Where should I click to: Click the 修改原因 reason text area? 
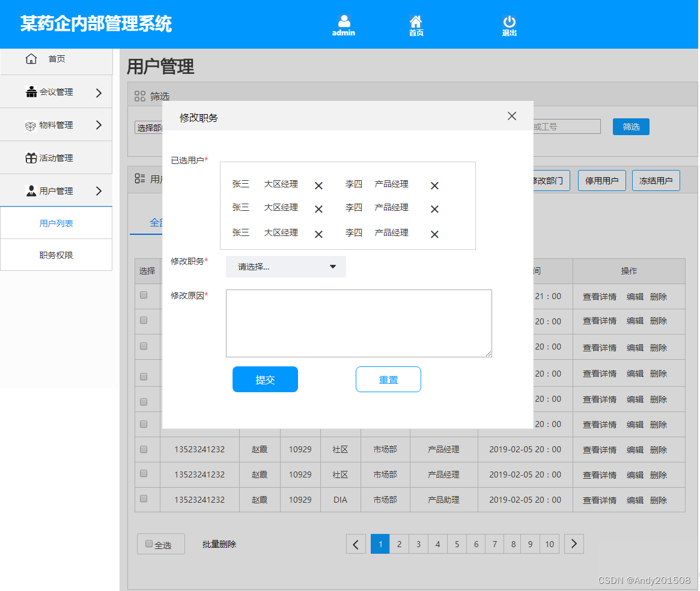358,323
